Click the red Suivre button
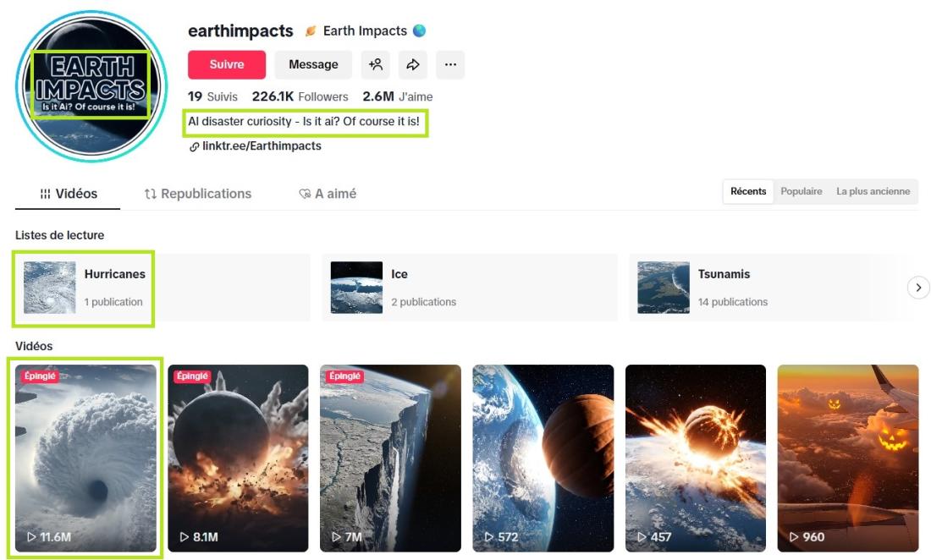The height and width of the screenshot is (560, 931). coord(227,64)
